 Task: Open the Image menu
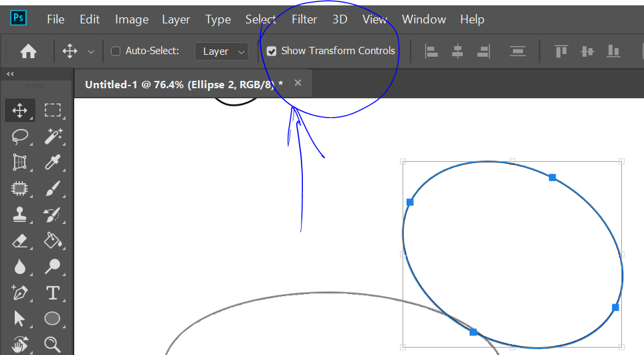click(x=132, y=19)
